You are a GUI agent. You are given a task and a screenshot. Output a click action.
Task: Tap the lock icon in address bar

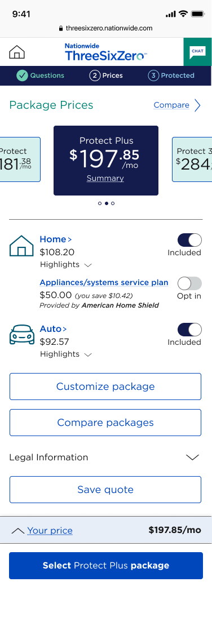[61, 28]
